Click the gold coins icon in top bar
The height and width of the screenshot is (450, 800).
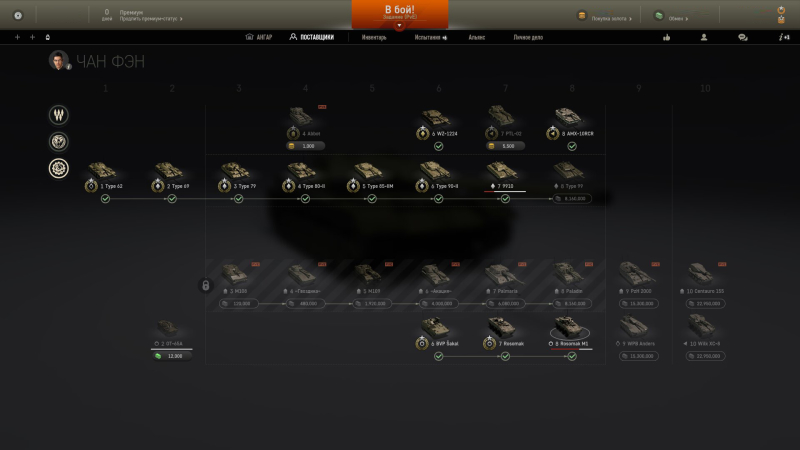point(582,16)
